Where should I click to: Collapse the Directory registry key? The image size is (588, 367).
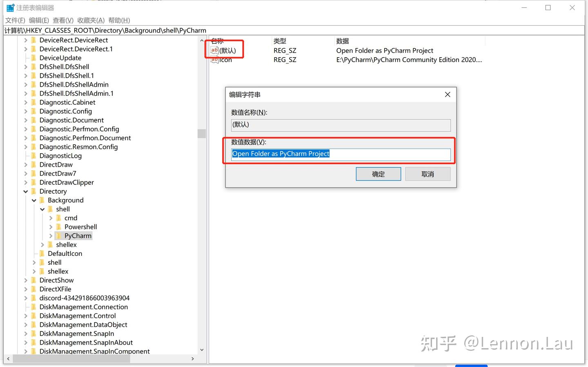[26, 191]
